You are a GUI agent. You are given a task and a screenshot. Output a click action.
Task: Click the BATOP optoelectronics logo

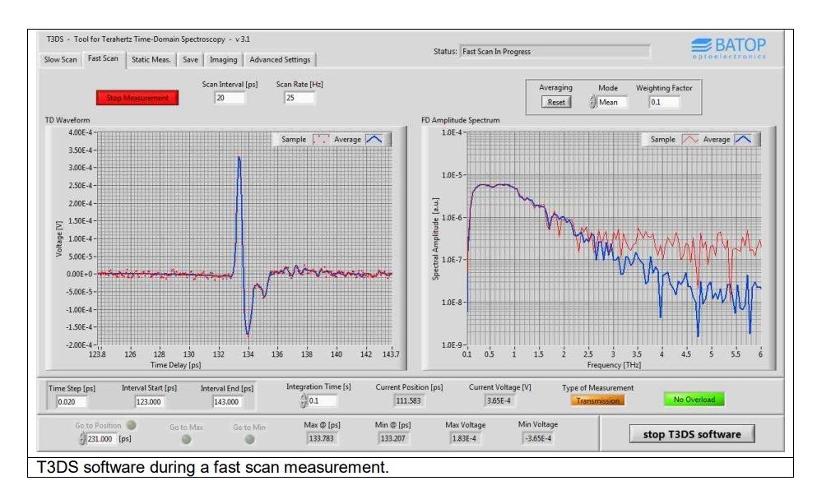[x=728, y=49]
